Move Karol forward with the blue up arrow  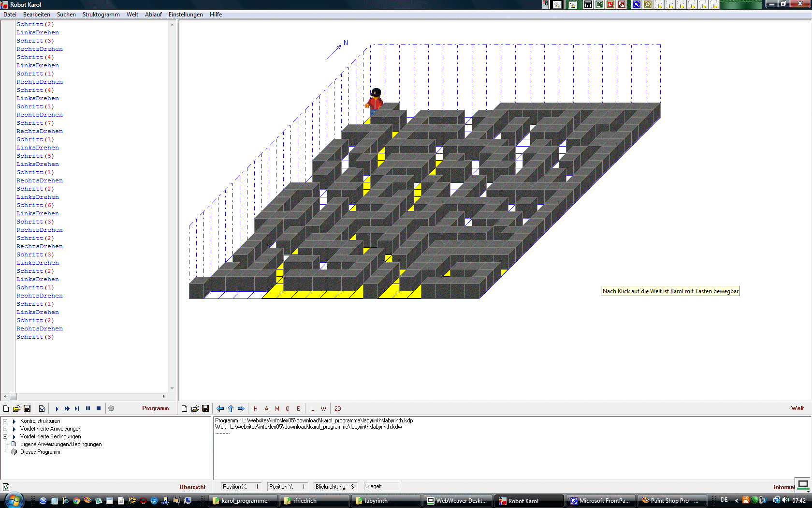tap(231, 408)
